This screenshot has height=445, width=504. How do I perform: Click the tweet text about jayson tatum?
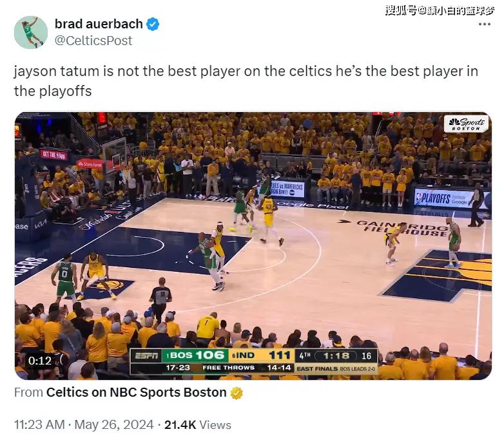[x=246, y=81]
